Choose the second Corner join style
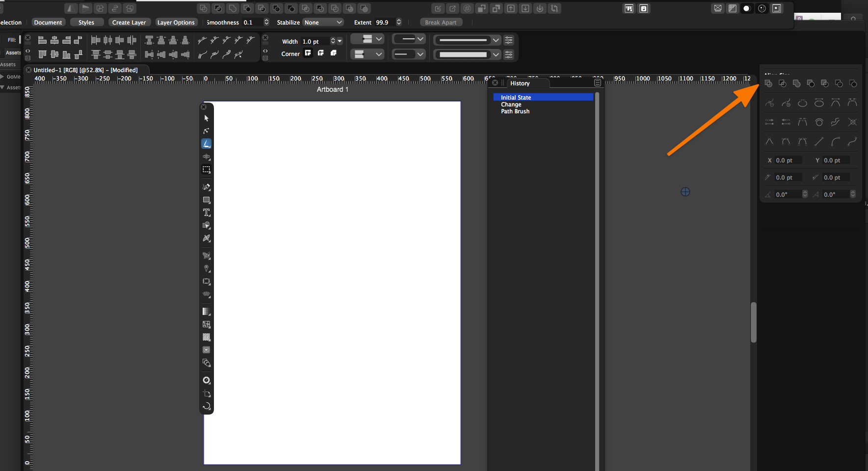868x471 pixels. click(321, 53)
